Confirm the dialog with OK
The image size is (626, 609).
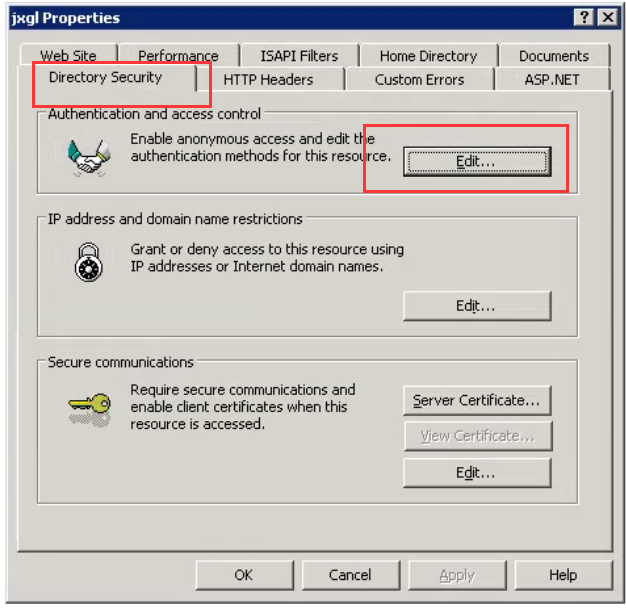244,575
